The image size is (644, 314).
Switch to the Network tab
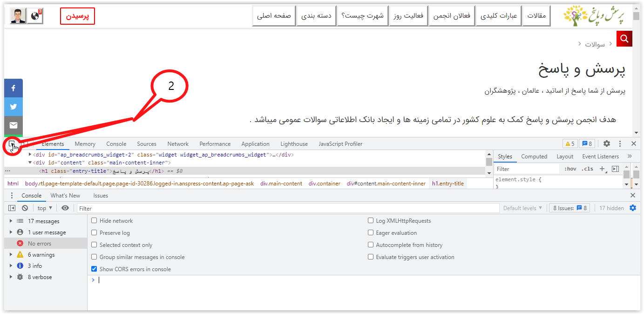pyautogui.click(x=178, y=144)
